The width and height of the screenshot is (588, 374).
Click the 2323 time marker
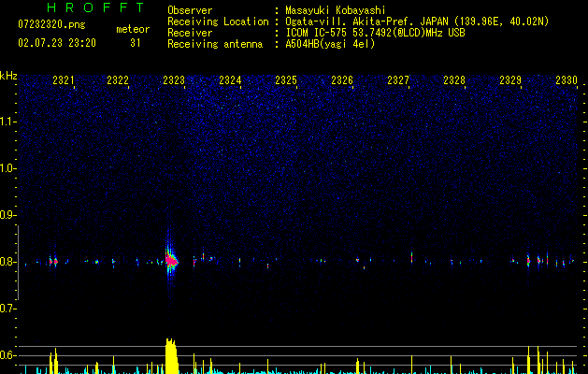coord(174,80)
